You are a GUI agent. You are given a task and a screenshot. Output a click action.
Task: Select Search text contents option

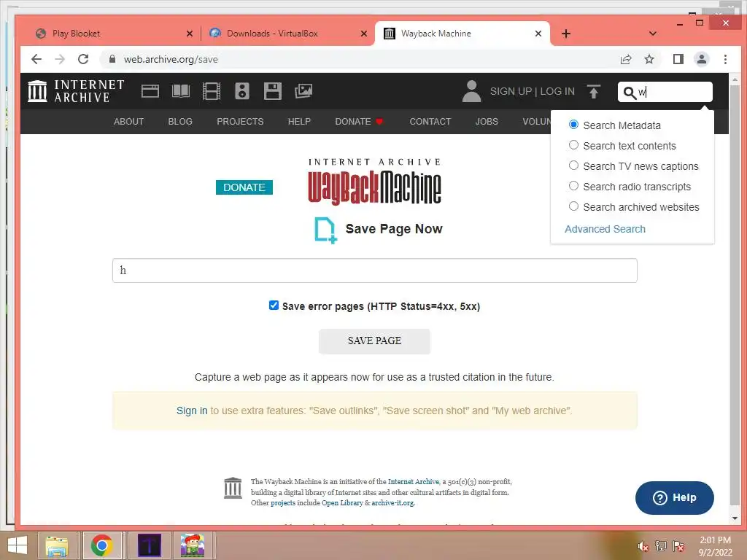pos(573,145)
